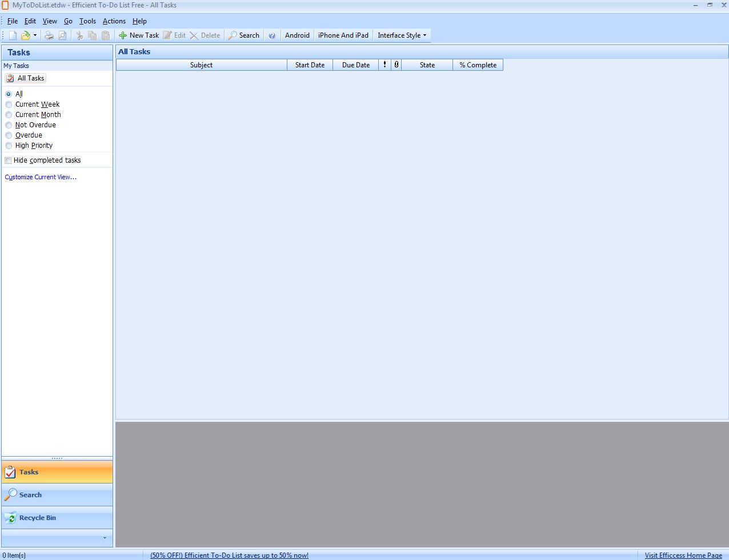Click the Print Preview icon

point(61,35)
